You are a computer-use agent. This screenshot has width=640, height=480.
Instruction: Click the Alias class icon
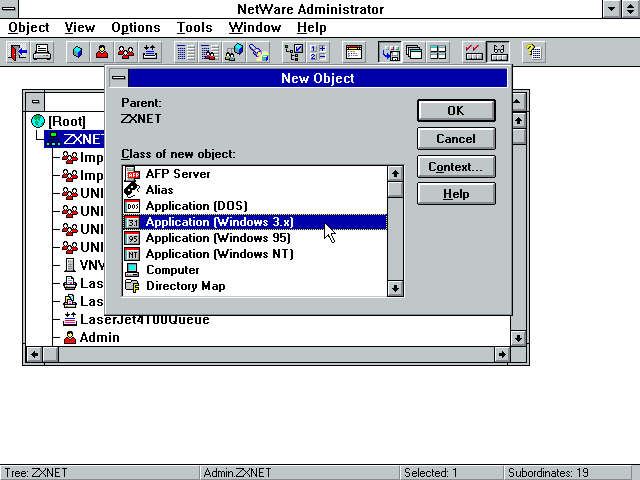(132, 190)
